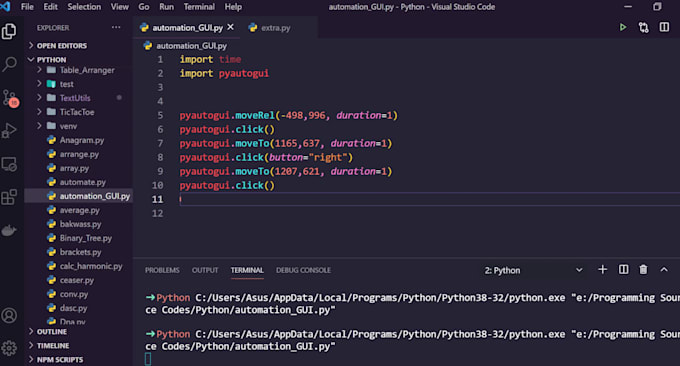680x366 pixels.
Task: Select the automation_GUI.py editor tab
Action: point(187,28)
